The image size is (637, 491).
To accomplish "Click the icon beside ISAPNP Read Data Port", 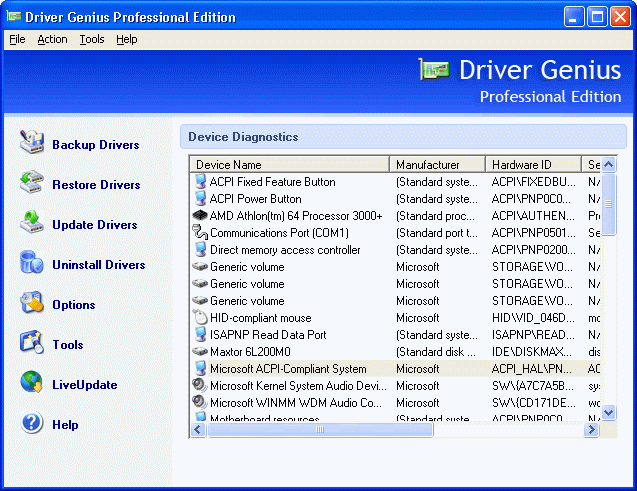I will tap(200, 334).
